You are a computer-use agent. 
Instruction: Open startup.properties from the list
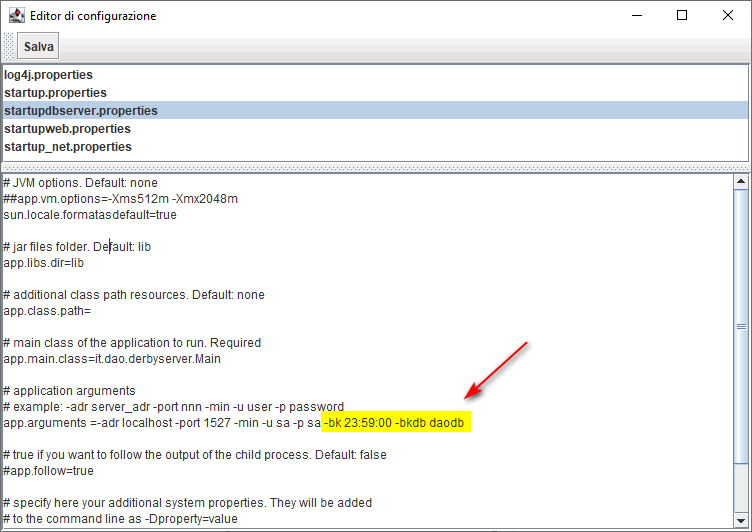(x=55, y=93)
